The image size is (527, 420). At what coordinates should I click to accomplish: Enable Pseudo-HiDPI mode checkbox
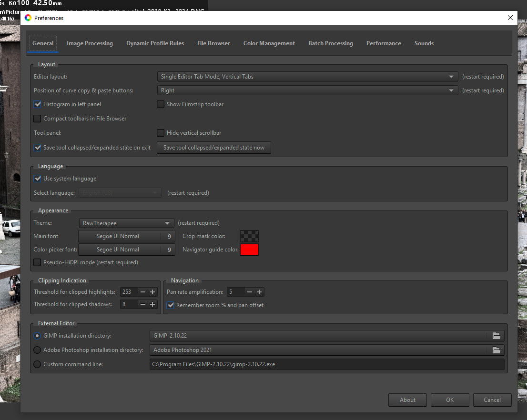click(x=37, y=262)
